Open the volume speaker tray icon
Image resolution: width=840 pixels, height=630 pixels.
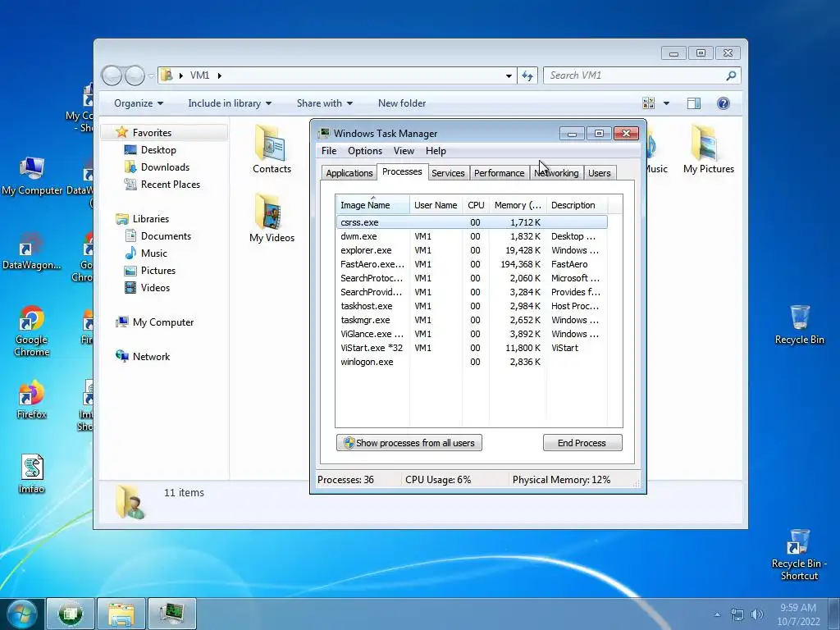(757, 614)
